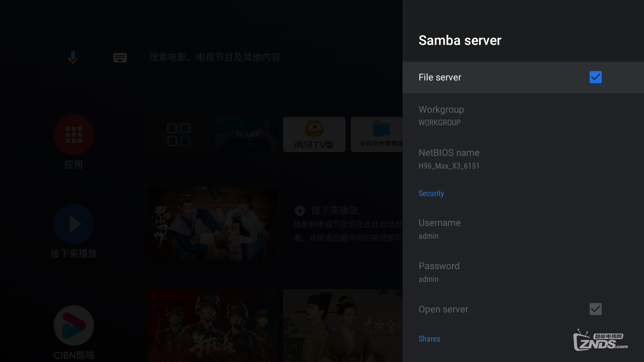Open the on-screen keyboard for search
This screenshot has width=644, height=362.
[120, 57]
